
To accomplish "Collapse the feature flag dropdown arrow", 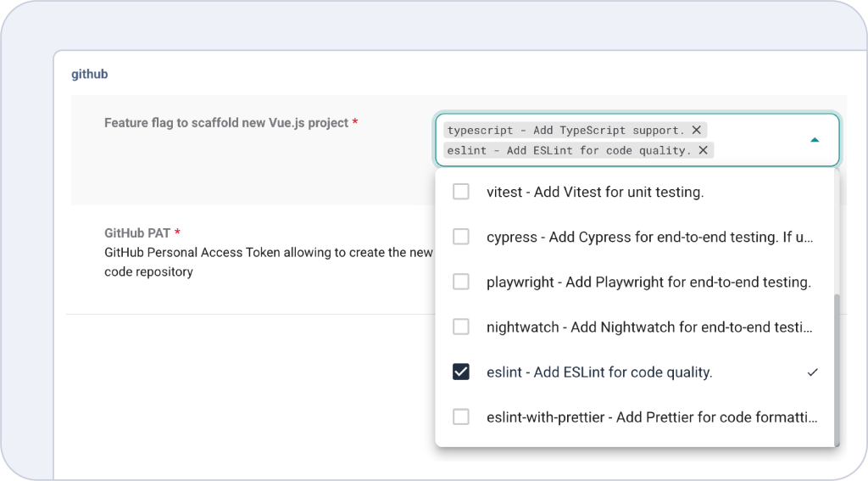I will (x=815, y=140).
